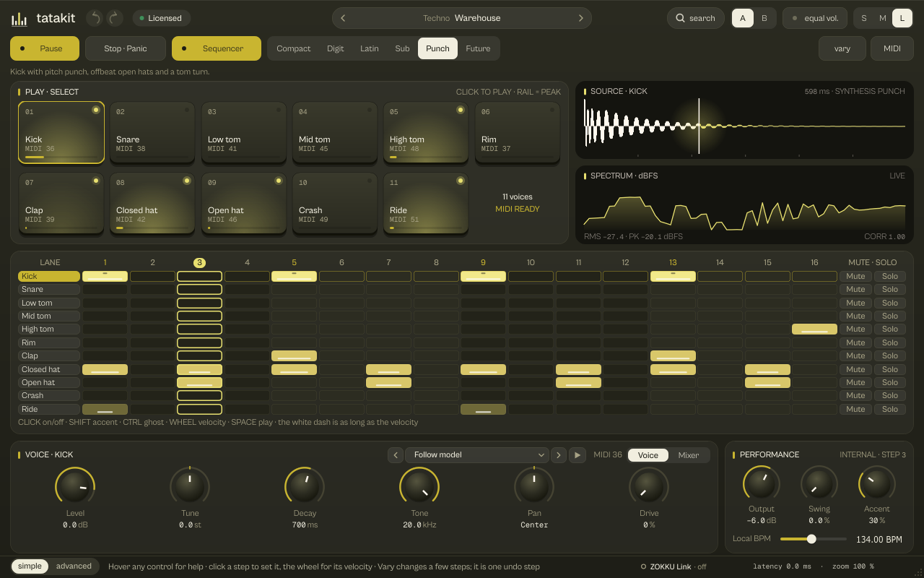Viewport: 924px width, 578px height.
Task: Click the undo arrow icon
Action: coord(95,18)
